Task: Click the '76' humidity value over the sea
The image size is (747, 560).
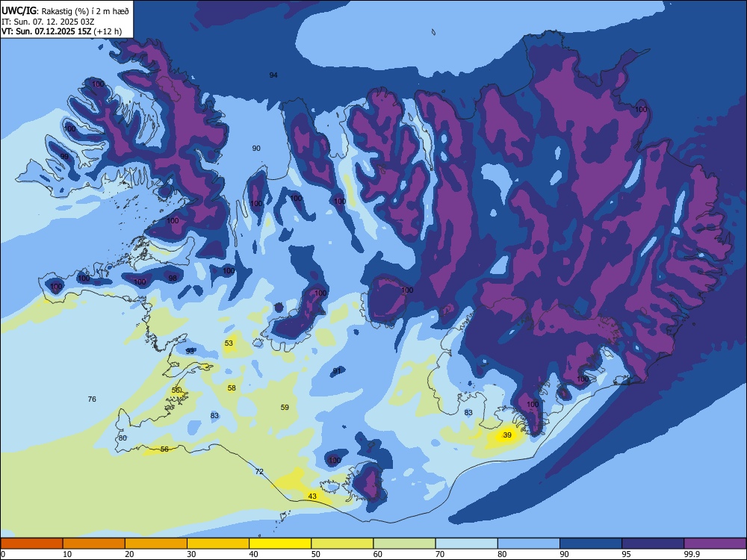Action: (92, 399)
